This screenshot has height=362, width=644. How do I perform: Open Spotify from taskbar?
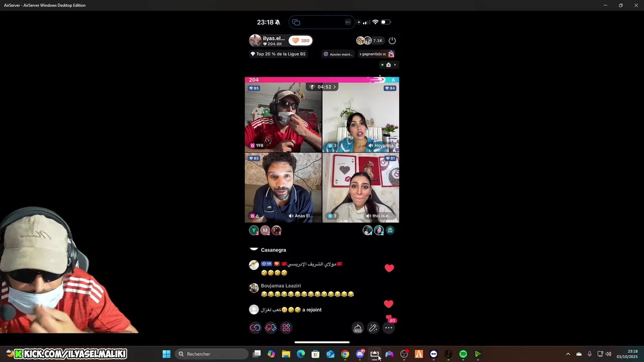463,354
